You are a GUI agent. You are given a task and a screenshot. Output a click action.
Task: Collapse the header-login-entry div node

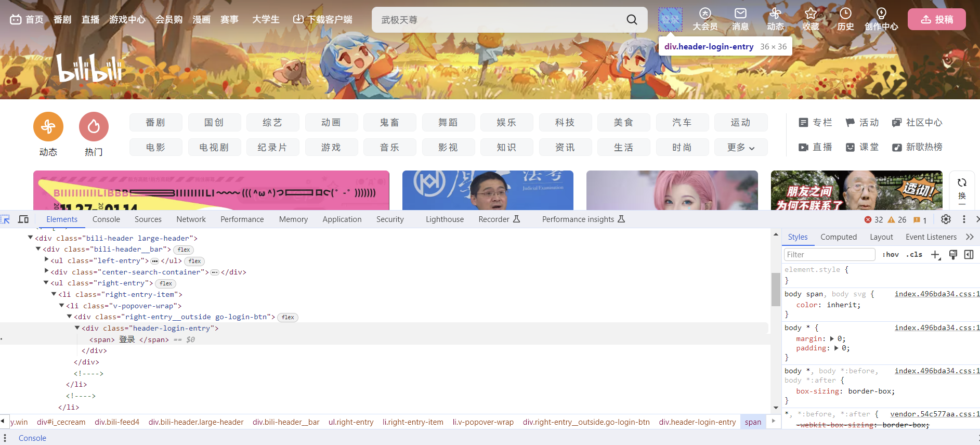(77, 328)
